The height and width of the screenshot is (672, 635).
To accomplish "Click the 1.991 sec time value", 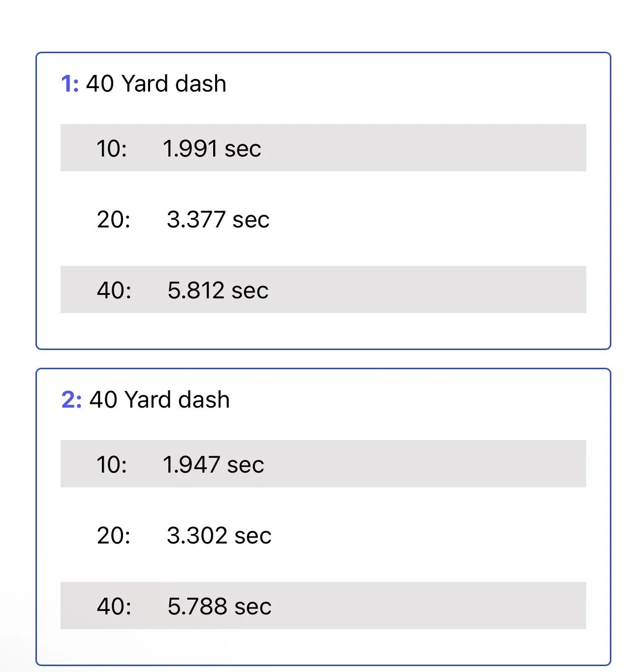I will [x=212, y=149].
